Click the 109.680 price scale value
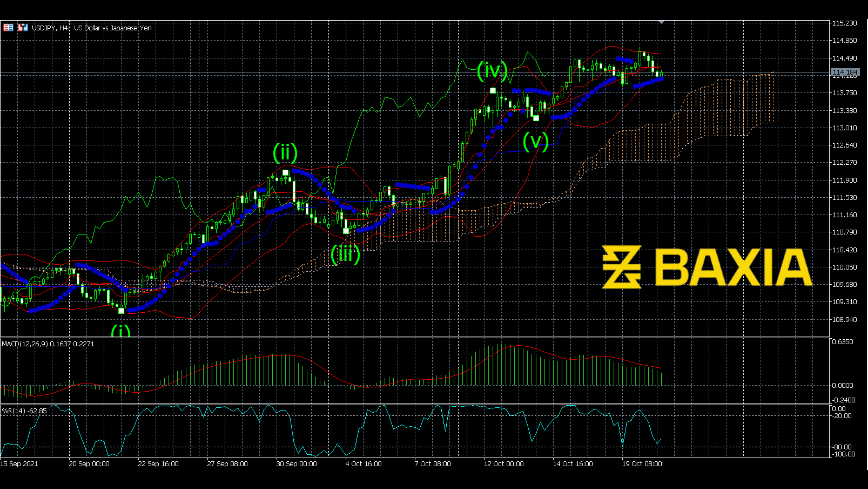 point(844,284)
